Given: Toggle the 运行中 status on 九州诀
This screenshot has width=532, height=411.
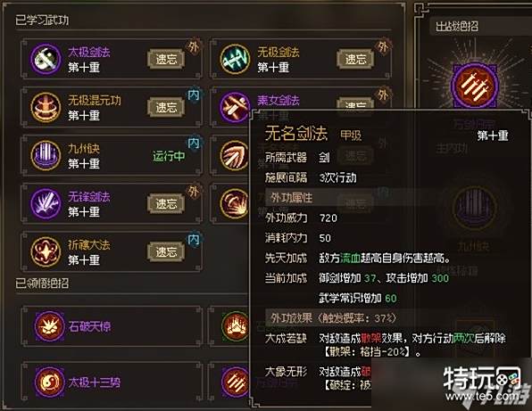Looking at the screenshot, I should [x=169, y=156].
